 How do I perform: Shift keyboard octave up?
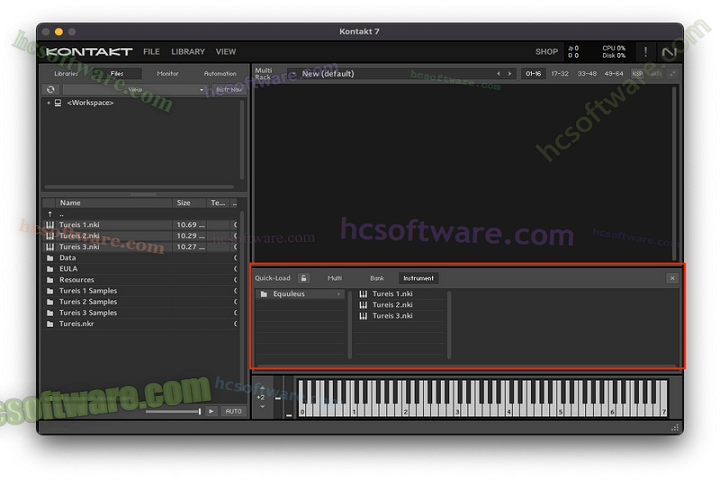click(x=262, y=389)
